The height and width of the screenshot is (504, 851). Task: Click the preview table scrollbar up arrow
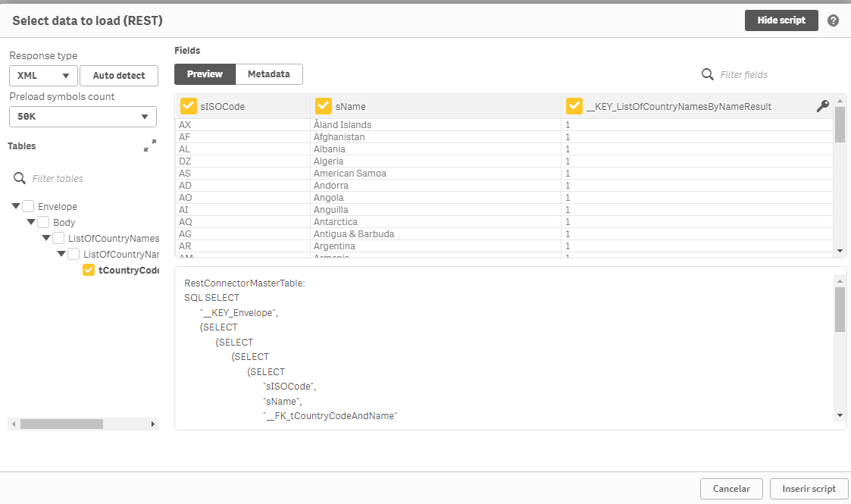[x=840, y=101]
